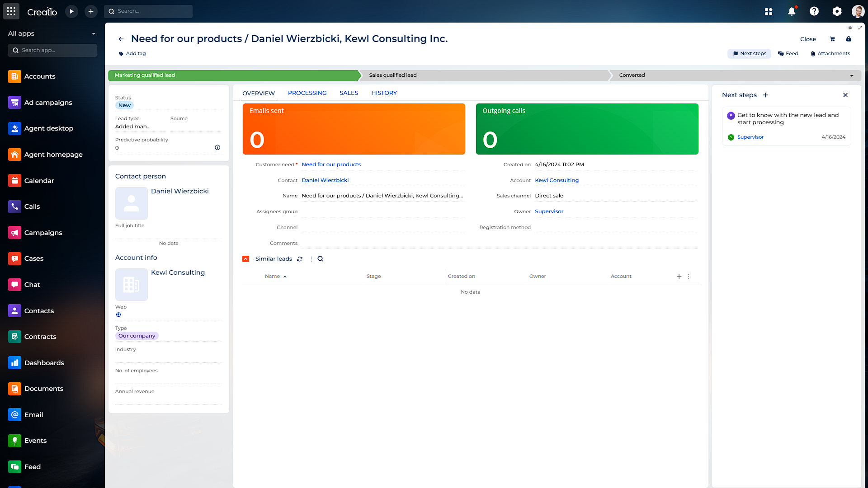The image size is (868, 488).
Task: Open the notifications bell
Action: click(x=792, y=12)
